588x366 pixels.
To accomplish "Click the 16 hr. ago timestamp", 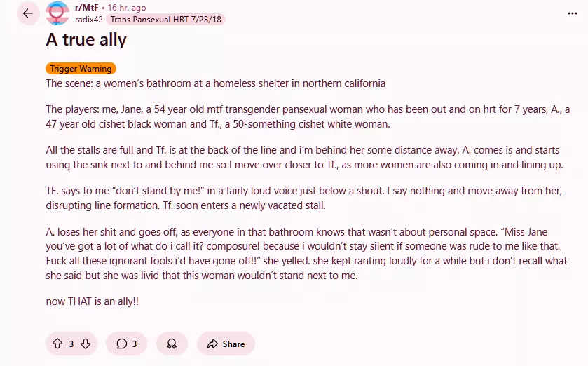I will (127, 8).
